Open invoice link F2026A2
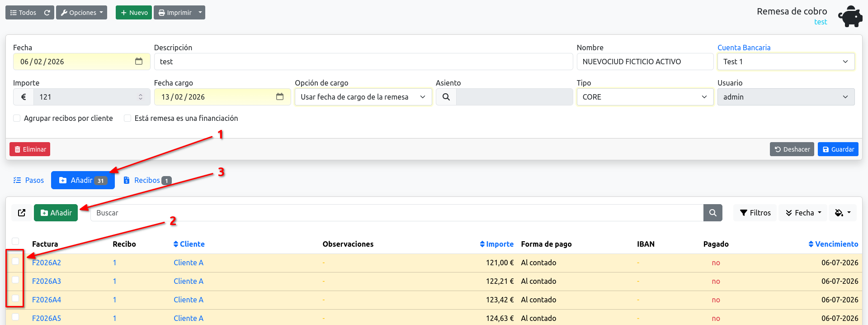Image resolution: width=868 pixels, height=325 pixels. tap(47, 263)
